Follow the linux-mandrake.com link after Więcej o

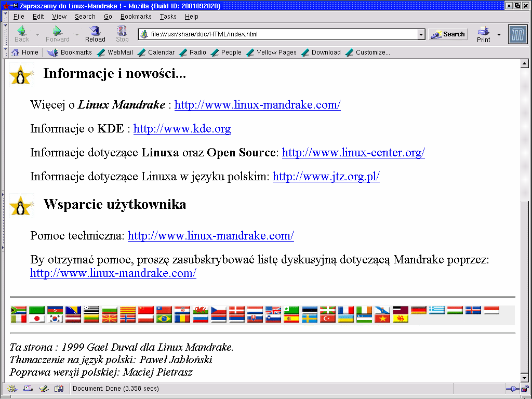(258, 104)
